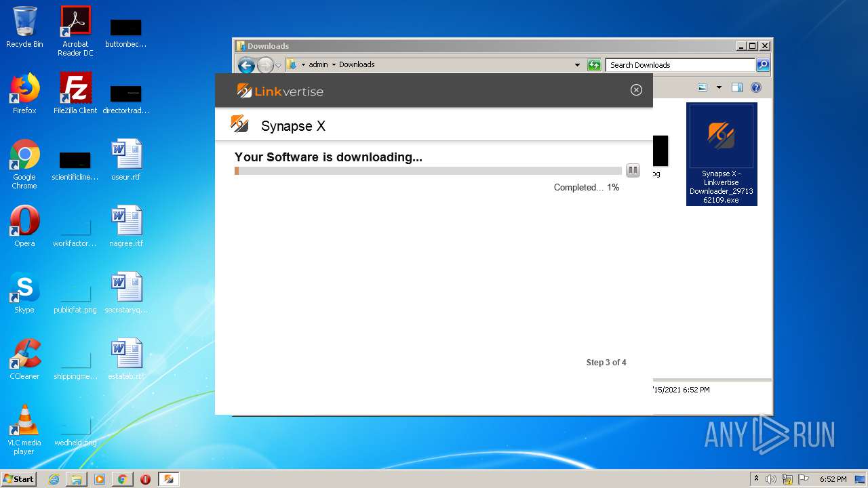This screenshot has height=488, width=868.
Task: Open Acrobat Reader DC shortcut
Action: [x=75, y=30]
